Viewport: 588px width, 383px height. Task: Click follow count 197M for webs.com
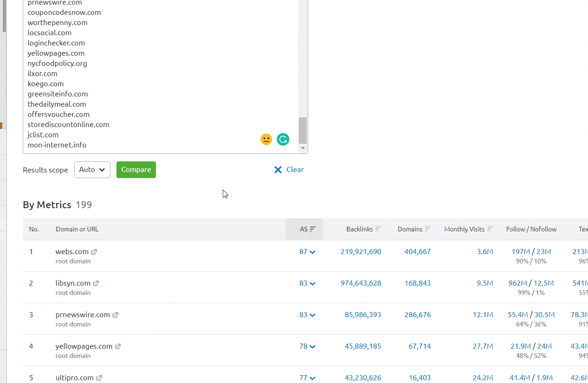click(521, 252)
